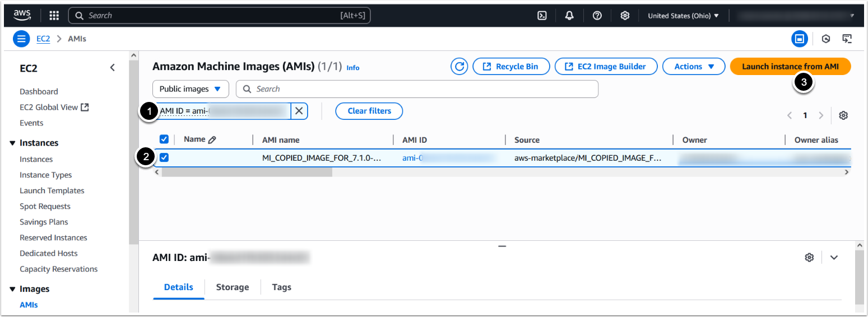Open table preferences gear icon
The height and width of the screenshot is (317, 868).
coord(843,115)
